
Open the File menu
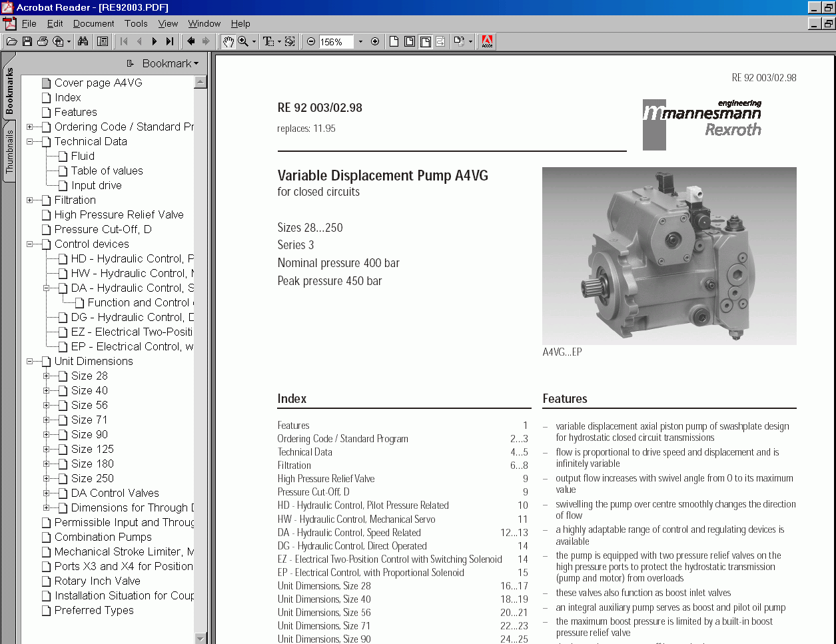click(29, 23)
